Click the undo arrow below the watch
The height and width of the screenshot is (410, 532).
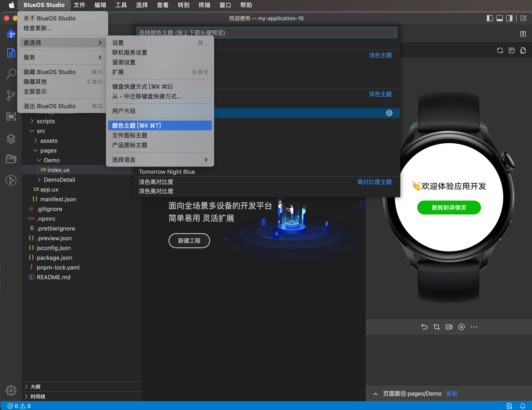pos(424,327)
